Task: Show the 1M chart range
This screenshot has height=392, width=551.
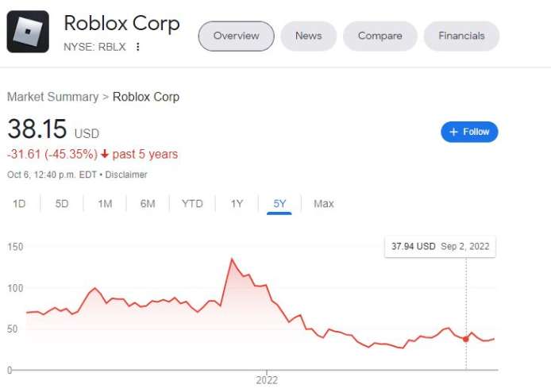Action: click(105, 204)
